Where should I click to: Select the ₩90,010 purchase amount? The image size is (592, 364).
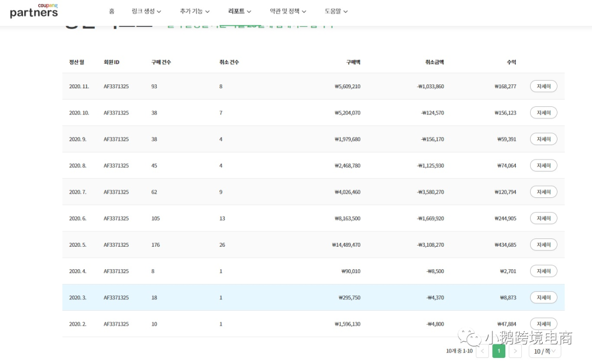[351, 271]
